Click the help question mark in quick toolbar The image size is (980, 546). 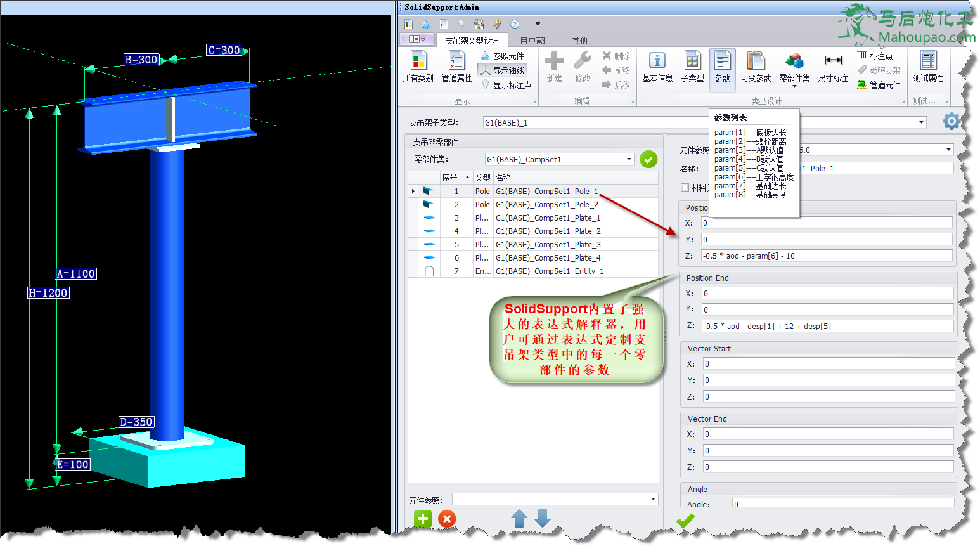(x=515, y=24)
